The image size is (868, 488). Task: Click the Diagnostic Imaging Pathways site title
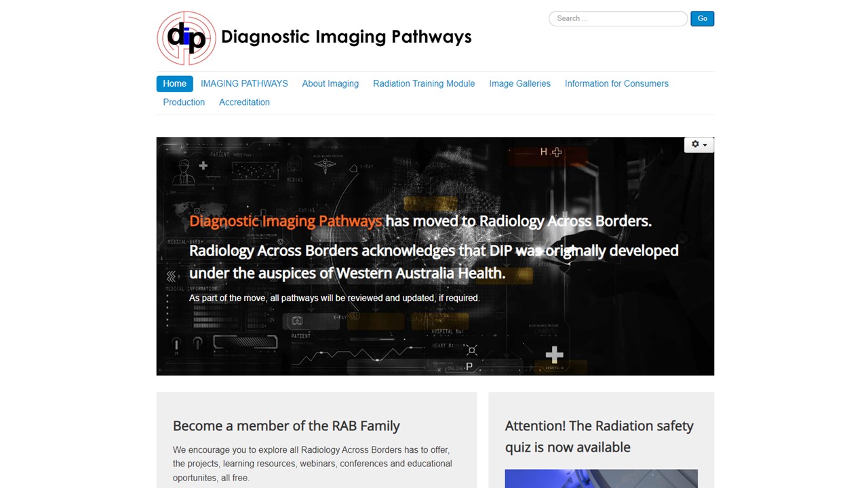(x=346, y=37)
